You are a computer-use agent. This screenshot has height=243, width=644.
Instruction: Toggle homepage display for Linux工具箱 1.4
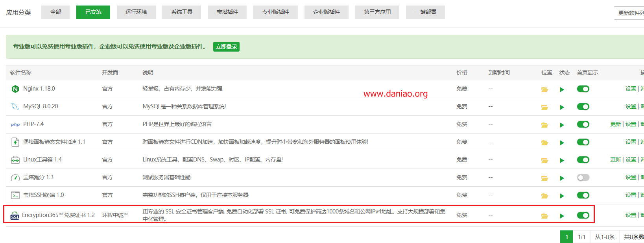point(583,160)
